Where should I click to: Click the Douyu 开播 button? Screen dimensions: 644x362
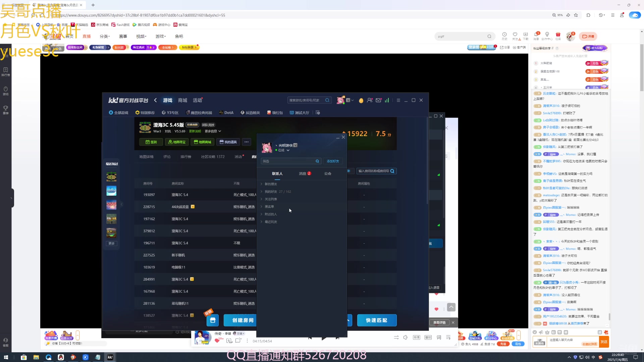coord(588,37)
